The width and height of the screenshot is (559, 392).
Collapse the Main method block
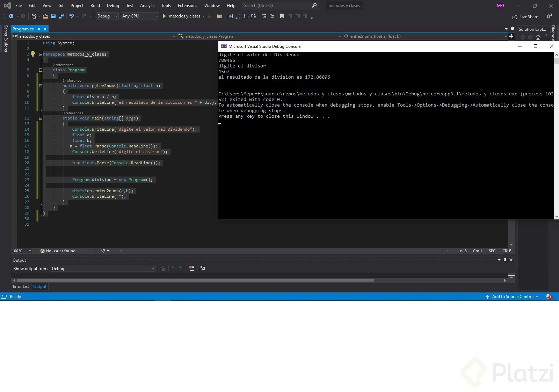point(41,118)
